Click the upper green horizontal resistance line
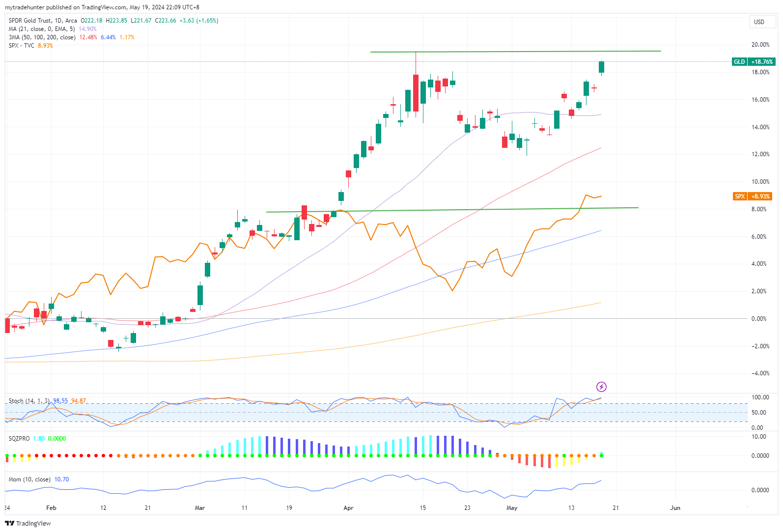 [515, 51]
